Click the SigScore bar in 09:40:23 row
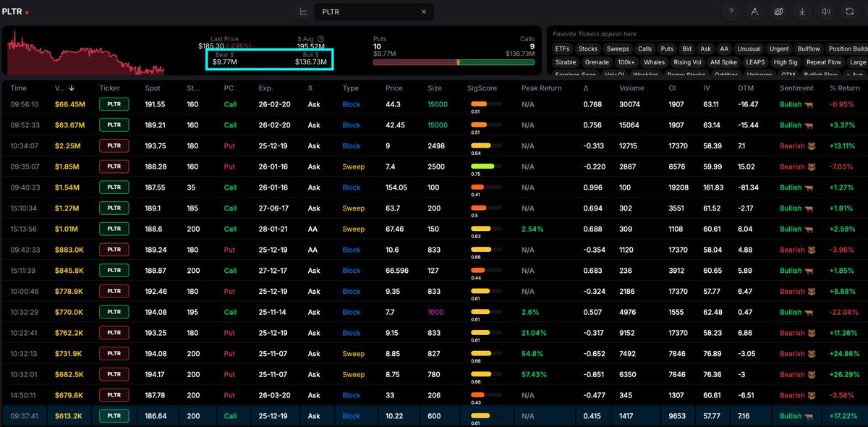This screenshot has height=427, width=868. coord(485,187)
